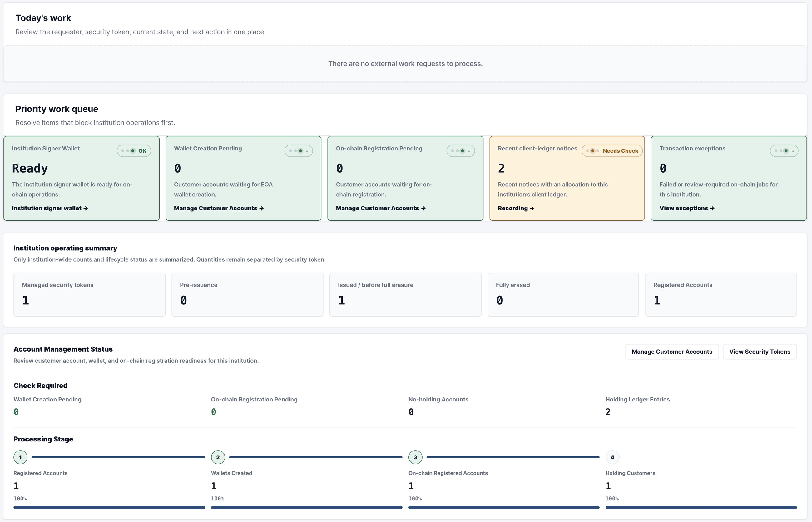The height and width of the screenshot is (522, 812).
Task: Click the Transaction exceptions card title
Action: pos(692,149)
